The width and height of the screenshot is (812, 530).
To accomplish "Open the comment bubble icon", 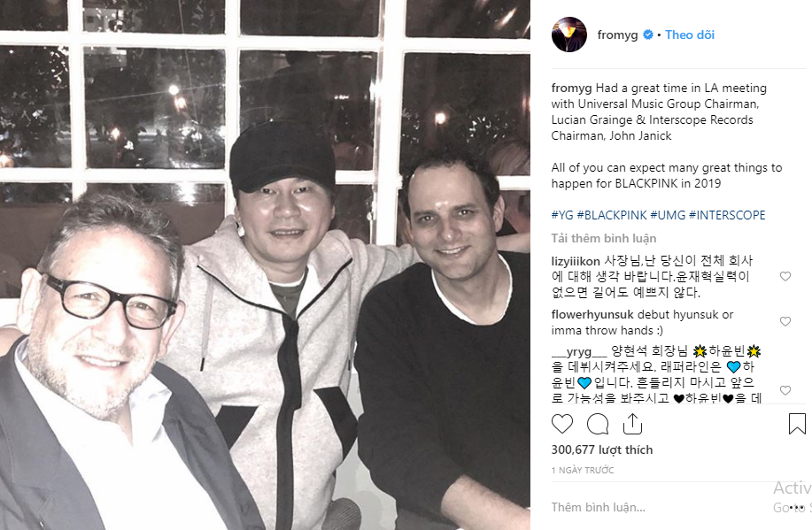I will pos(598,424).
